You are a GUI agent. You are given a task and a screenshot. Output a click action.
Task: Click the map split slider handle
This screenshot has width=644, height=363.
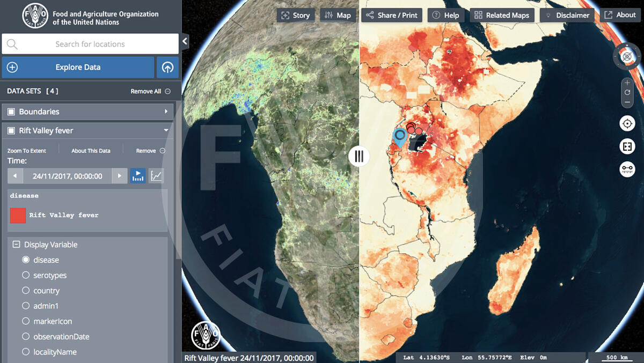359,156
